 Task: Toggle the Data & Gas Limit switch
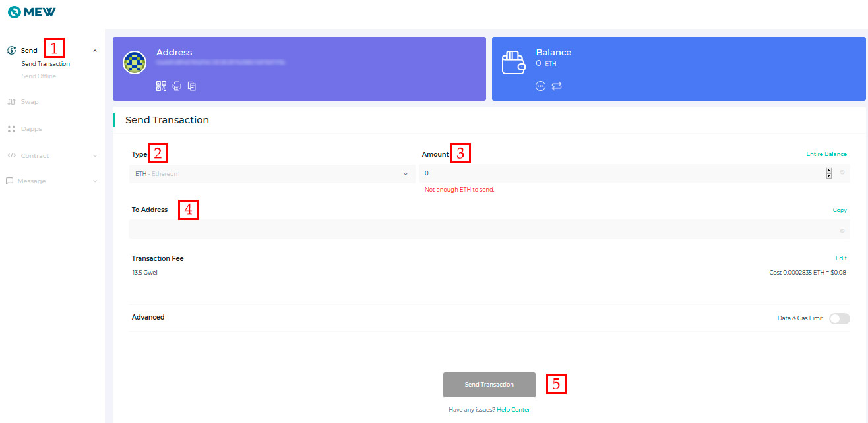click(x=839, y=318)
